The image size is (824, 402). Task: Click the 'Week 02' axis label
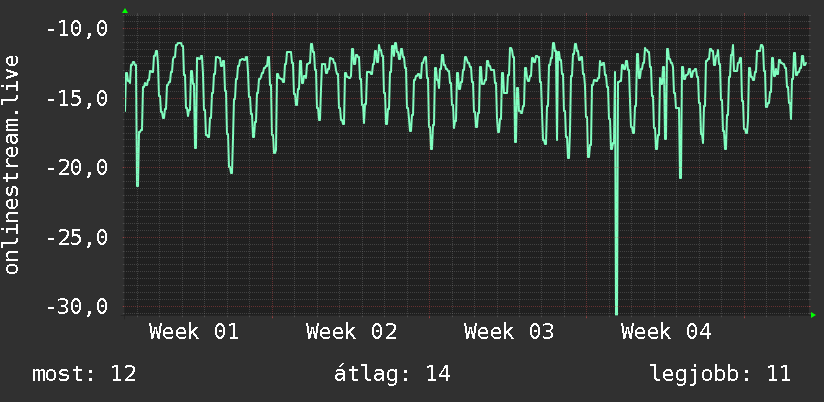(x=351, y=332)
